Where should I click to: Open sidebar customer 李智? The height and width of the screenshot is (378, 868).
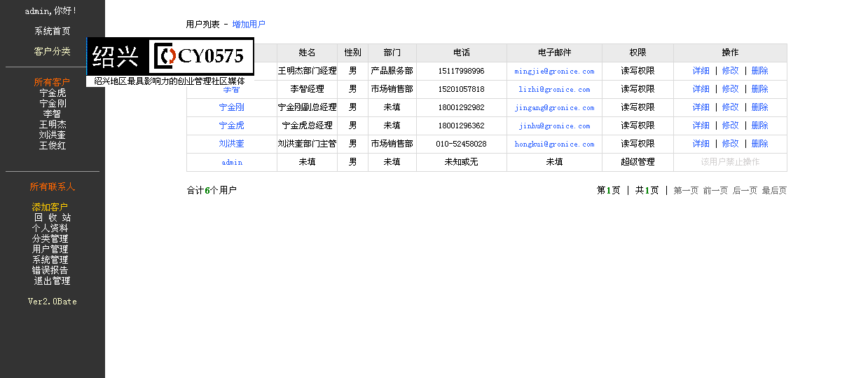tap(53, 114)
